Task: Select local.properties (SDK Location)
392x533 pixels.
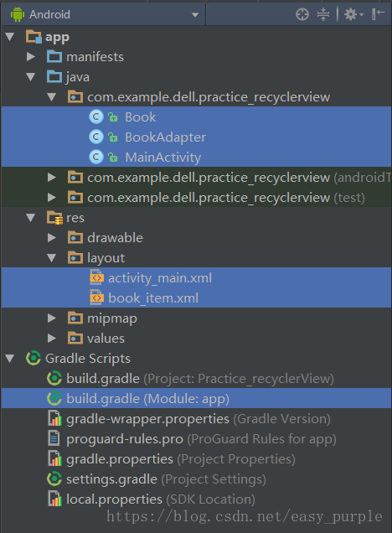Action: pyautogui.click(x=196, y=499)
